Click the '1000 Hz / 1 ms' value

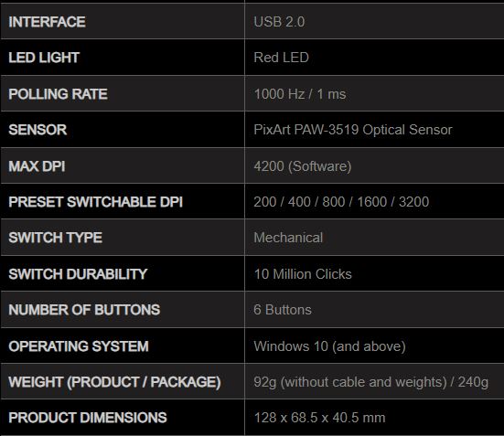[300, 94]
